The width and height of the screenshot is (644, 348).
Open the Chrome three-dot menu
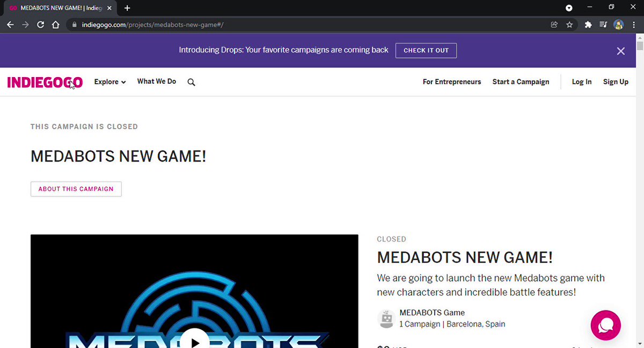coord(633,25)
